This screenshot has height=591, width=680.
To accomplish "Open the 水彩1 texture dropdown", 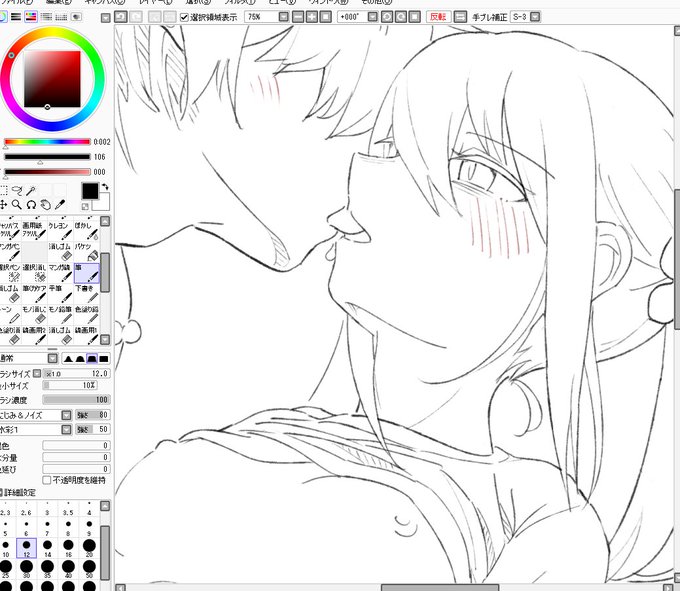I will pyautogui.click(x=66, y=429).
